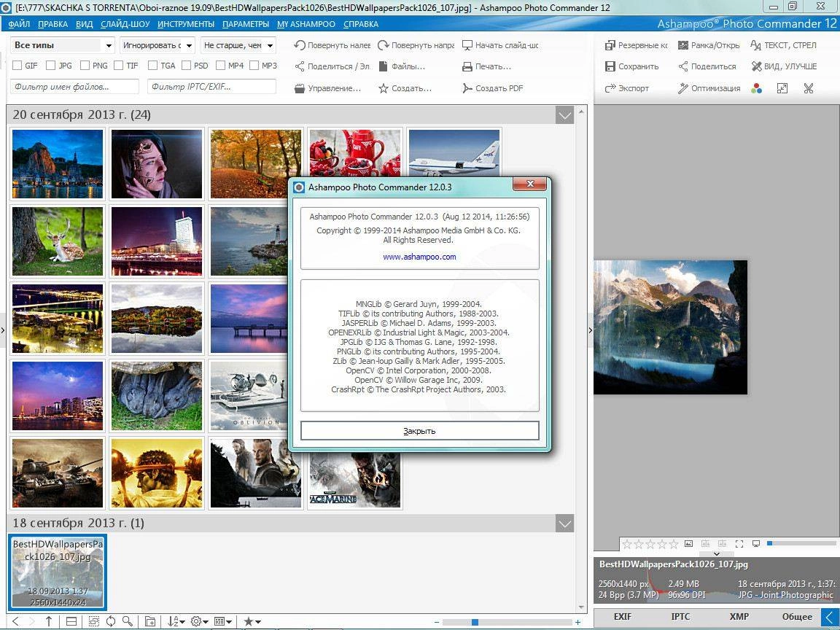840x630 pixels.
Task: Open the ФАЙЛ menu
Action: pos(19,24)
